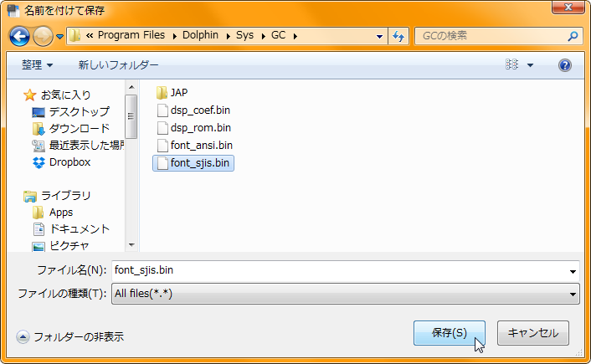This screenshot has width=591, height=364.
Task: Open the recent locations dropdown arrow
Action: tap(59, 37)
